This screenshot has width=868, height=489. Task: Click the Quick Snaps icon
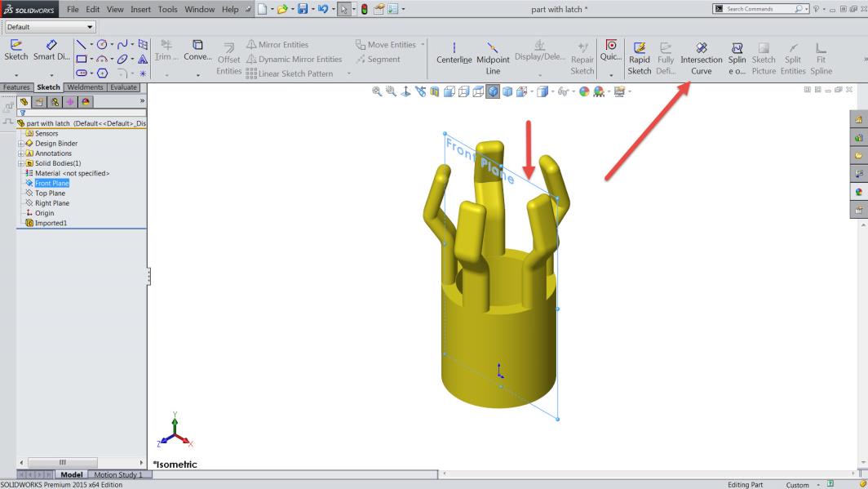pyautogui.click(x=611, y=45)
